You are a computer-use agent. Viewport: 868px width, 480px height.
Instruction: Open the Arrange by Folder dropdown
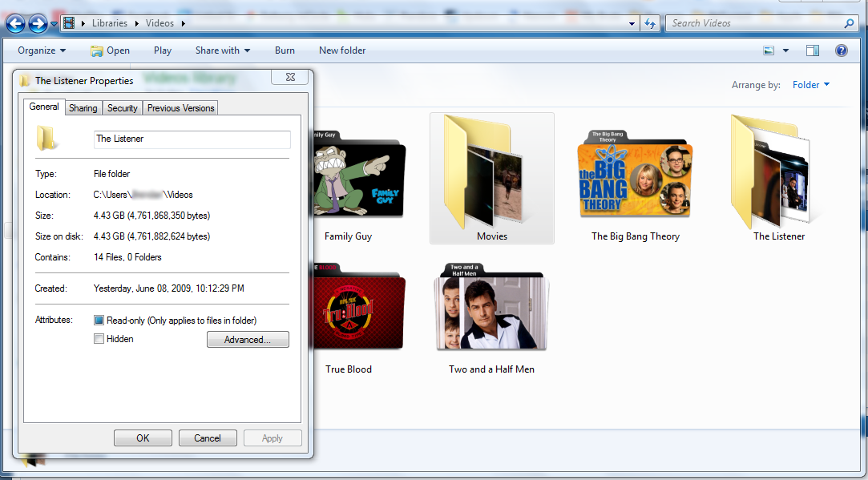click(811, 85)
